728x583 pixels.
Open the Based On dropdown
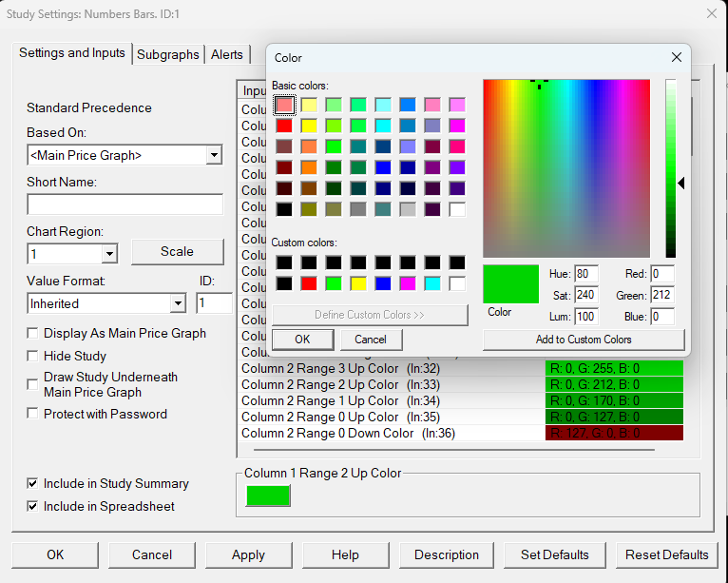coord(214,155)
